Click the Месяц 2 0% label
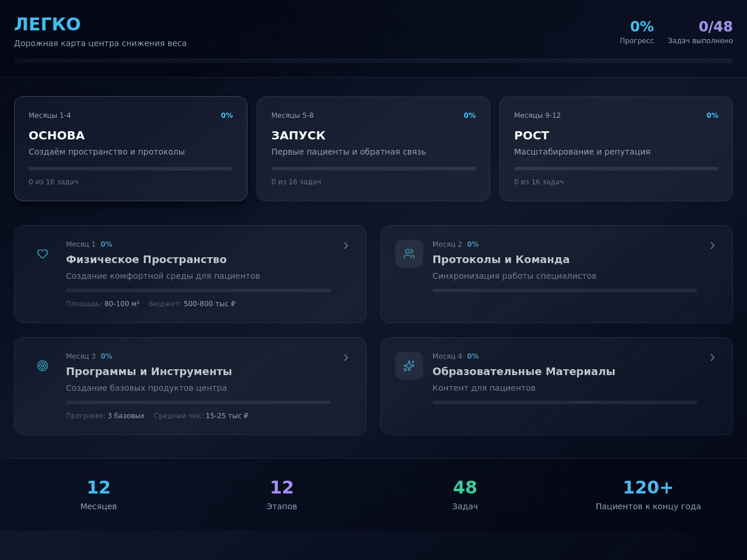 click(456, 244)
